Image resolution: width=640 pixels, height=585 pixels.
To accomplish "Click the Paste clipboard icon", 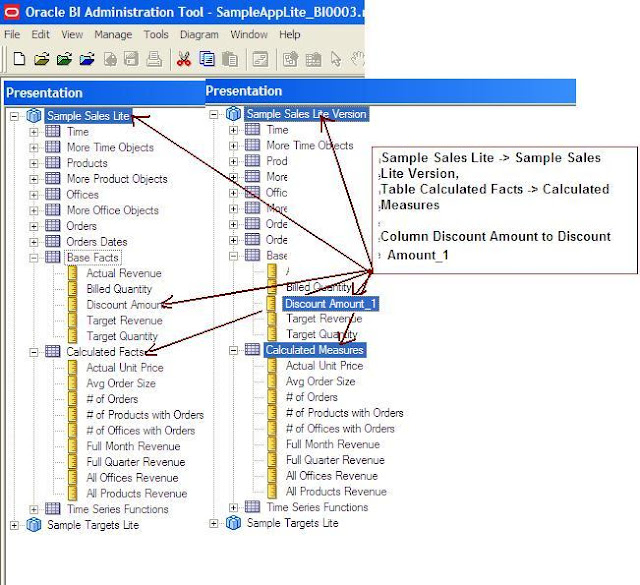I will click(x=230, y=59).
